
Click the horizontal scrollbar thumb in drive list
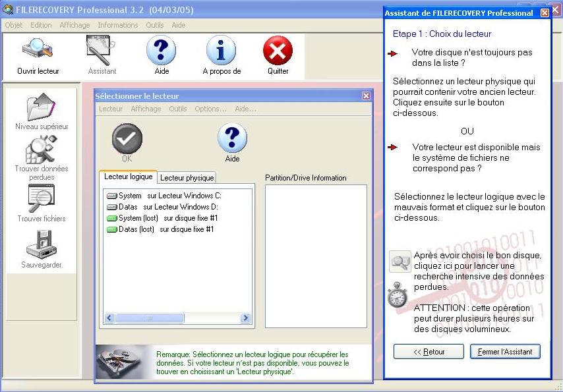click(x=150, y=318)
